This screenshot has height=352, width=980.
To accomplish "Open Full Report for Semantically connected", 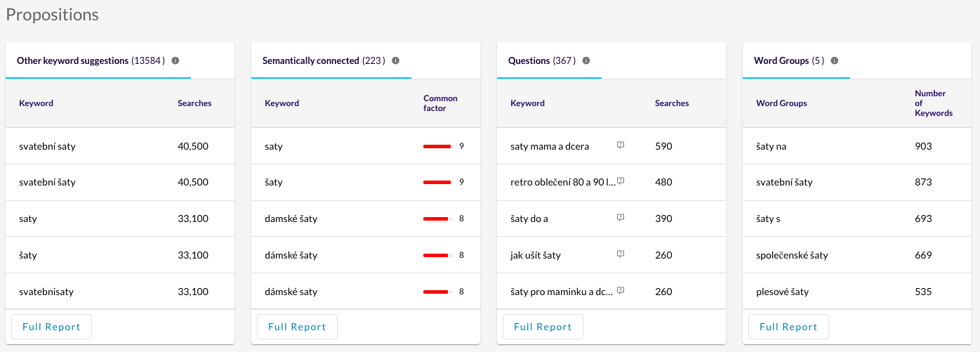I will [298, 327].
